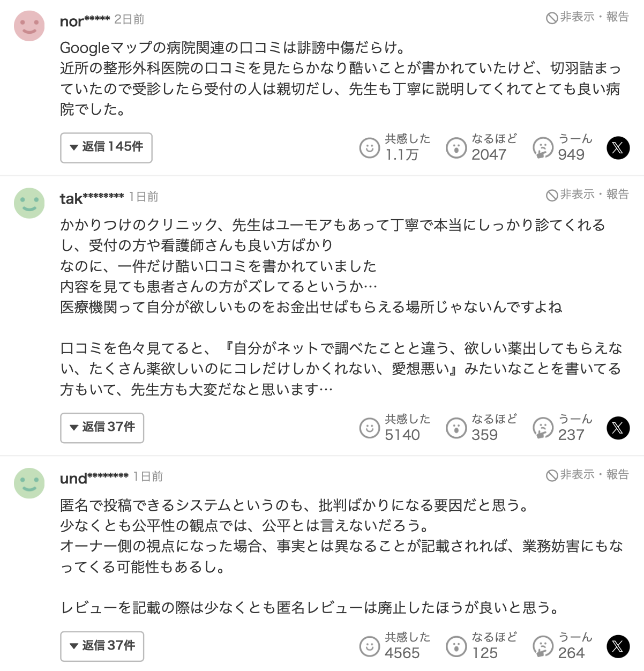Click なるほど face icon on tak***** comment

point(456,428)
